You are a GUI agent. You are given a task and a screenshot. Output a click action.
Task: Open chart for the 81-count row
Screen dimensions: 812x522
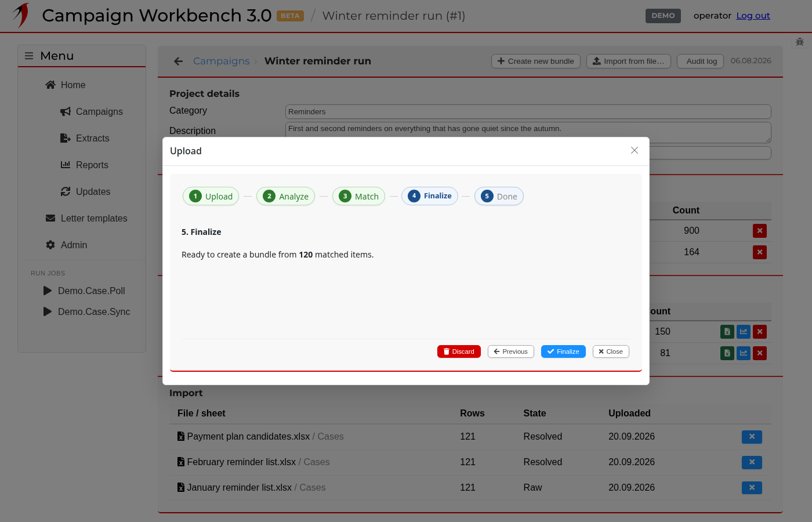[x=744, y=353]
